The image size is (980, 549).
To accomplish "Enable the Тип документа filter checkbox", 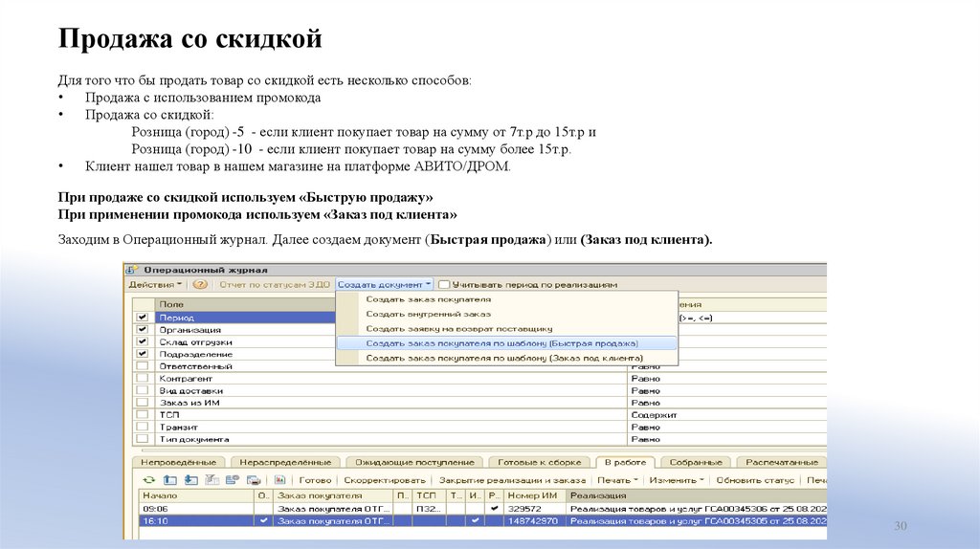I will point(143,439).
